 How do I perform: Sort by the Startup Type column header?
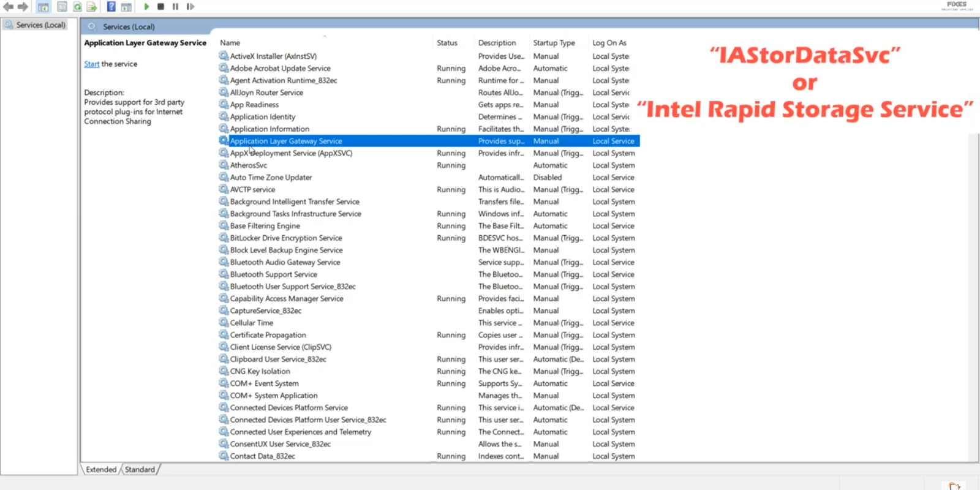pos(554,43)
